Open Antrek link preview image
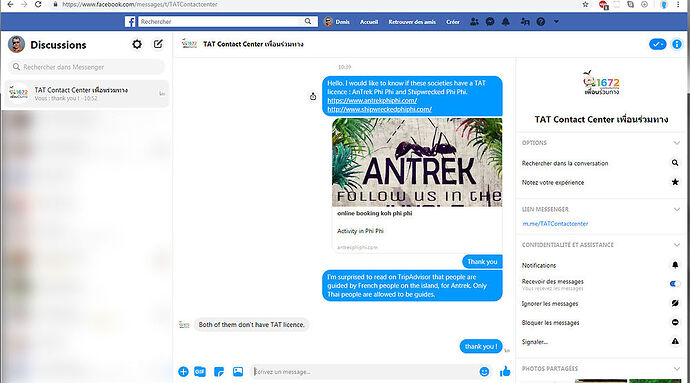The width and height of the screenshot is (690, 383). tap(417, 162)
